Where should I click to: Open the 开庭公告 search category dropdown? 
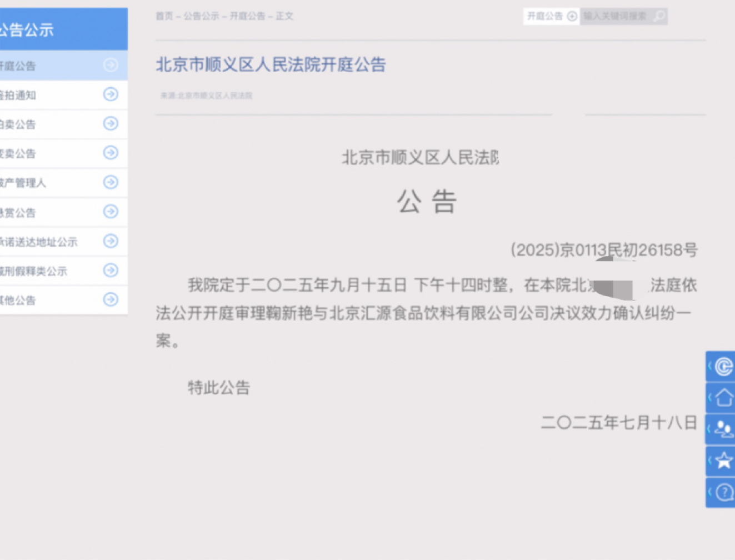pos(552,16)
